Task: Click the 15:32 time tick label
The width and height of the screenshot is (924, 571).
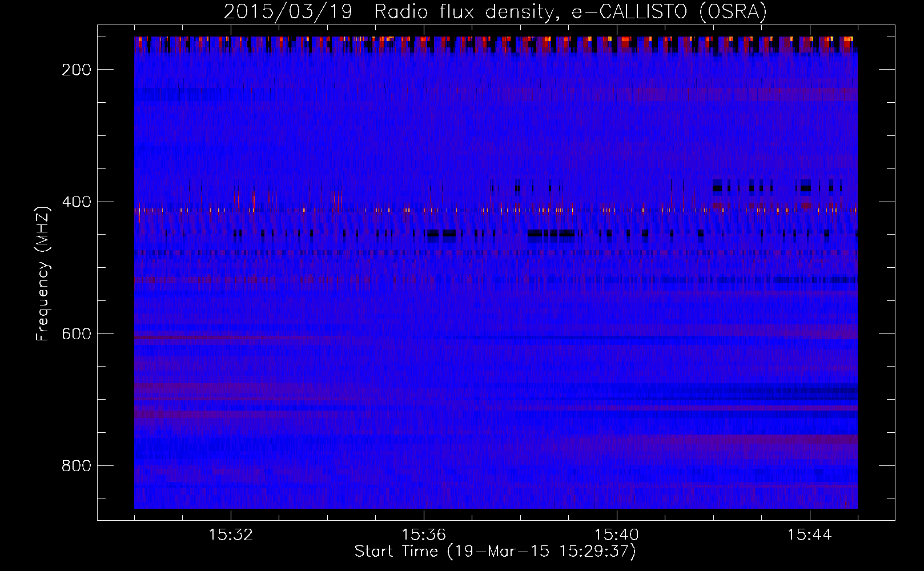Action: [231, 535]
